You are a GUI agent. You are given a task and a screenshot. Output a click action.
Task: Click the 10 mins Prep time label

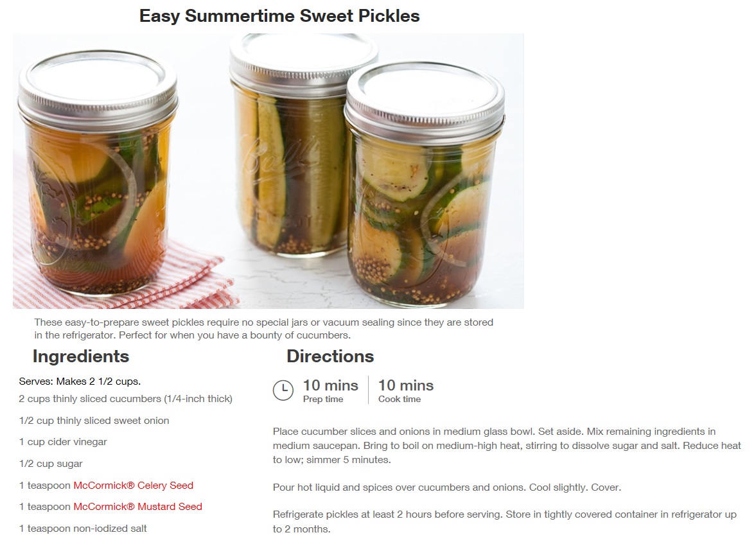(x=330, y=390)
